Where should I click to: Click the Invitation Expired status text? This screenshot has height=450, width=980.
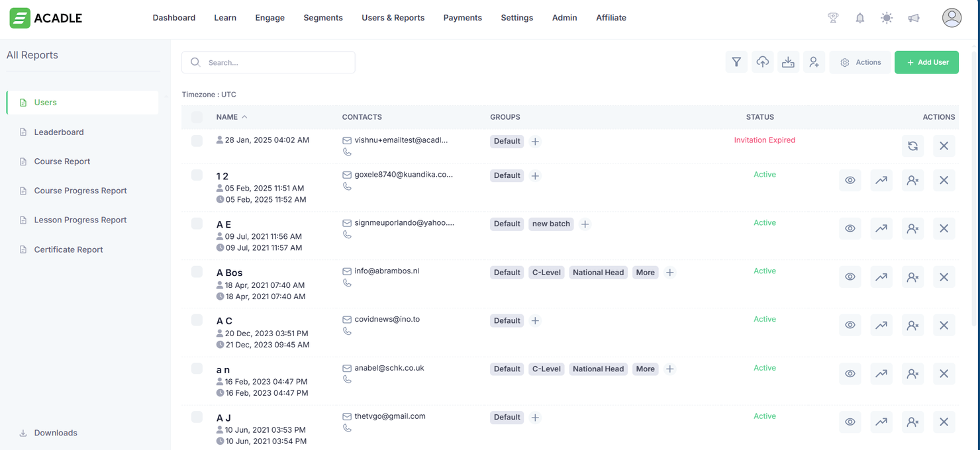(x=764, y=140)
